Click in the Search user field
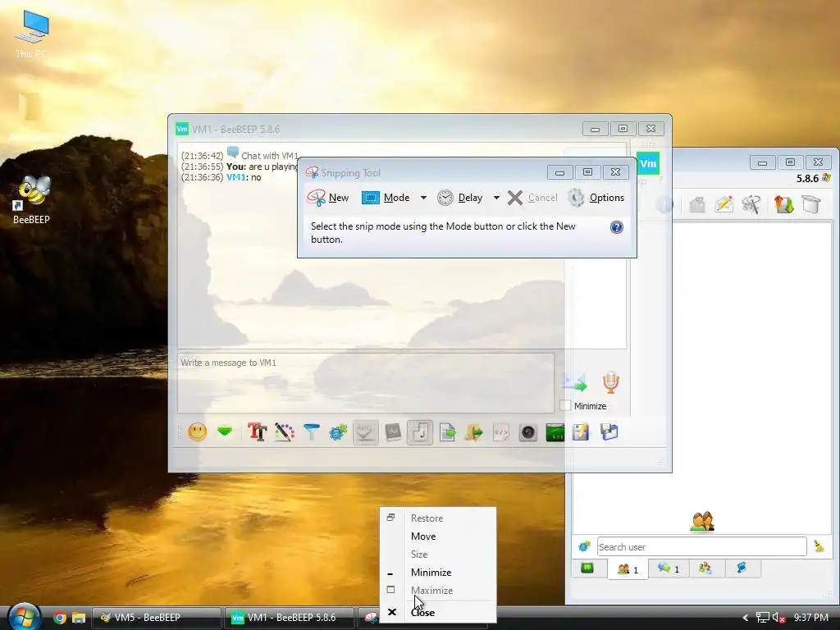 tap(702, 547)
